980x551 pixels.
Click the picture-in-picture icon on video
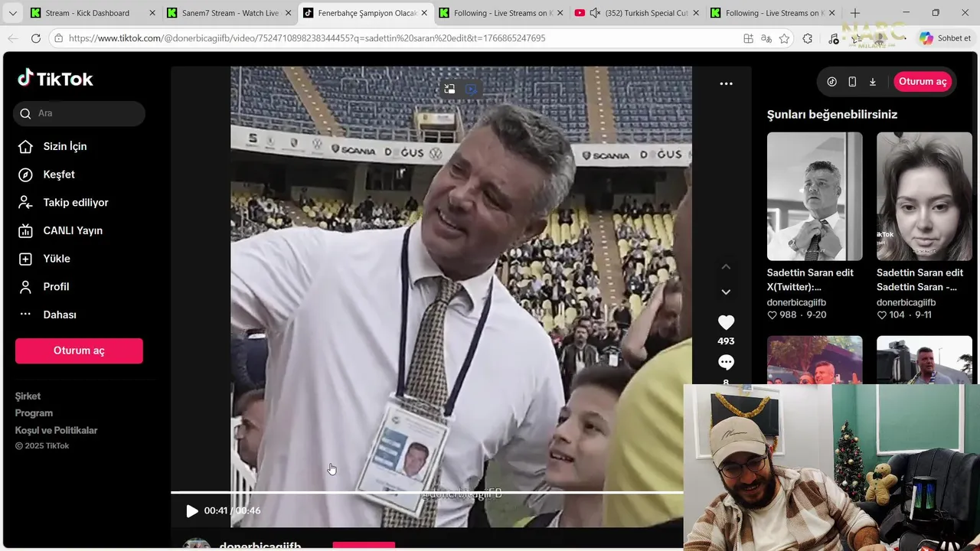pos(449,89)
